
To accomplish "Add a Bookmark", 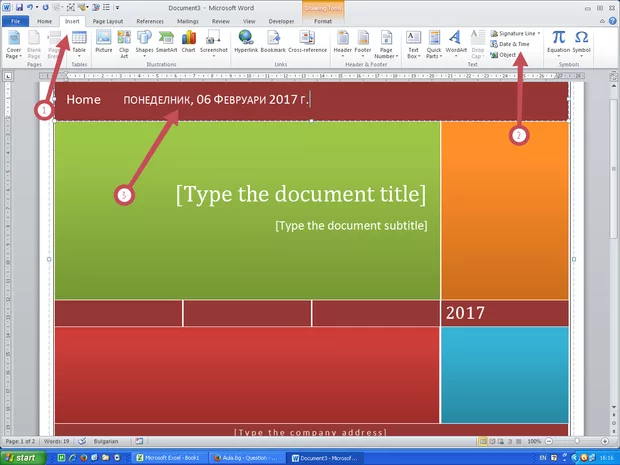I will pos(273,42).
